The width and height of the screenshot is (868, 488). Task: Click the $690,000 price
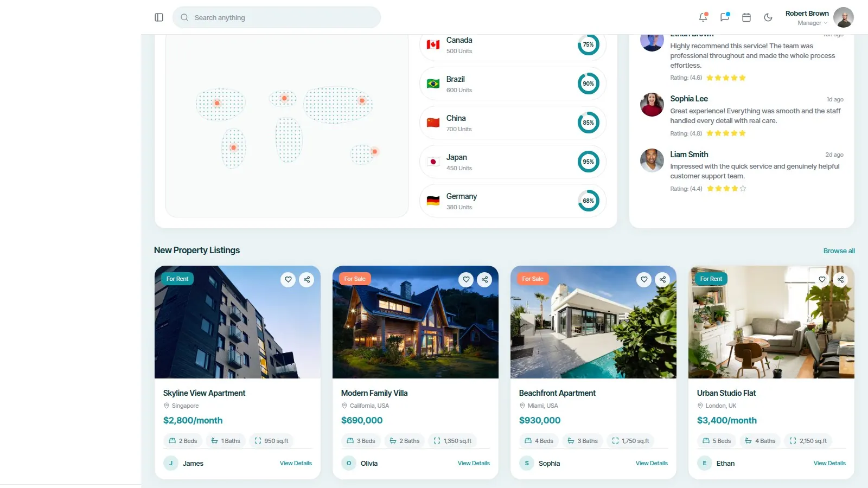362,420
